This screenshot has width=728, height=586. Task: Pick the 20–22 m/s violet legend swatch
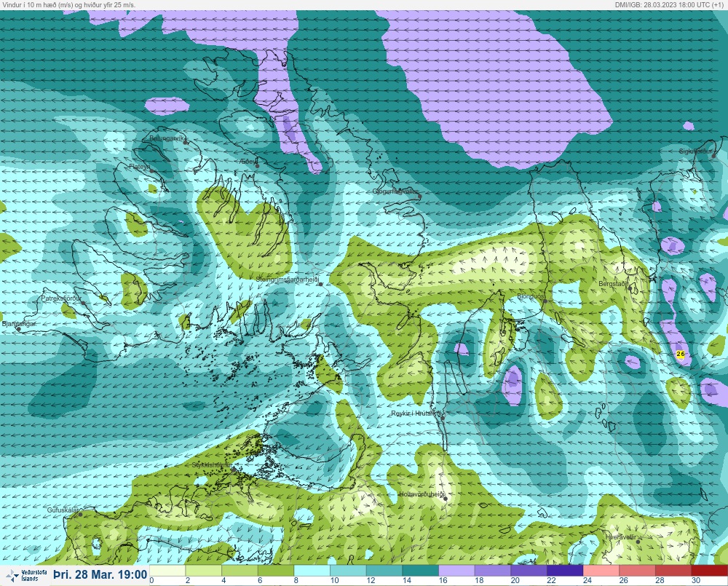click(x=529, y=571)
